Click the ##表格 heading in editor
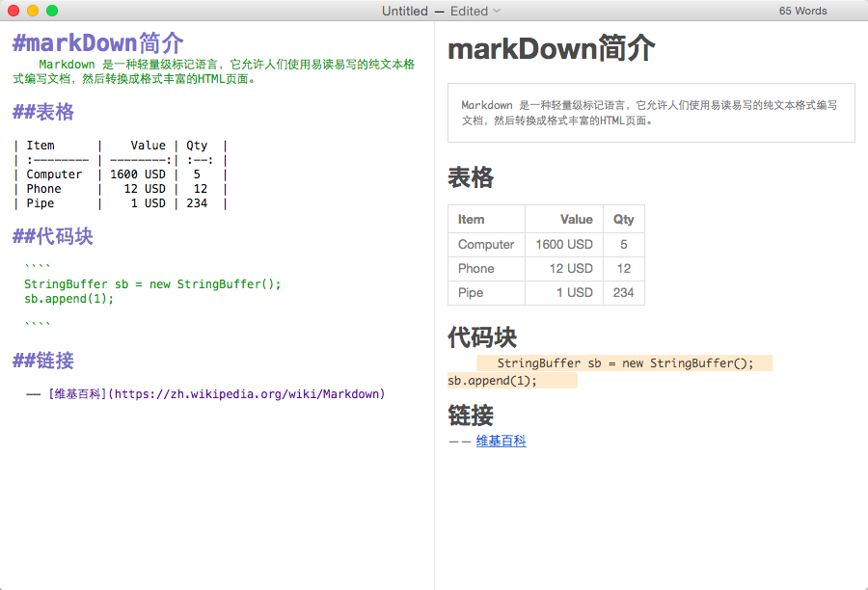The image size is (868, 590). [43, 112]
